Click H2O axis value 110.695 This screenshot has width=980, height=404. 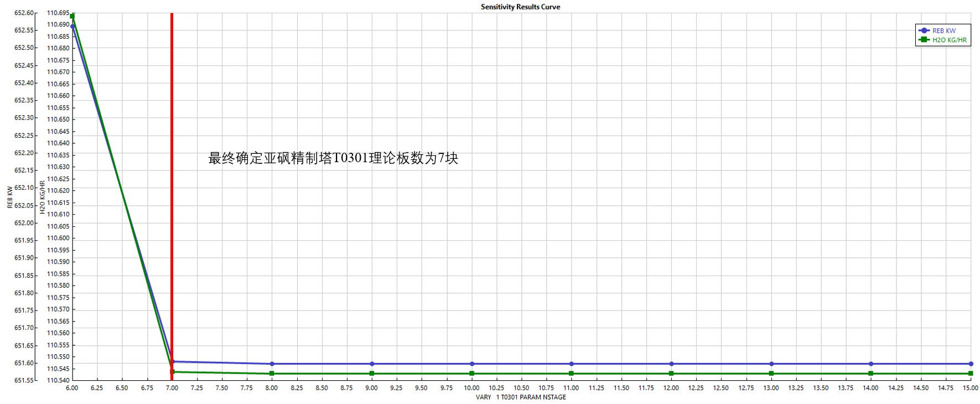coord(58,13)
